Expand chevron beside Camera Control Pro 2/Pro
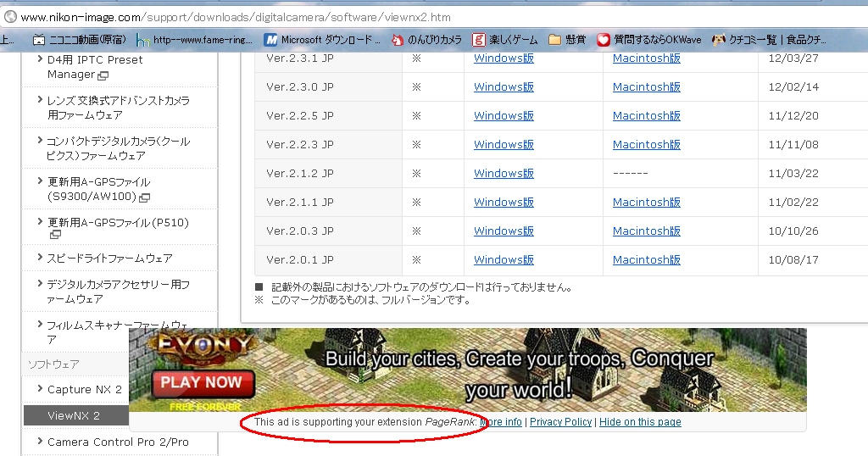 point(40,441)
